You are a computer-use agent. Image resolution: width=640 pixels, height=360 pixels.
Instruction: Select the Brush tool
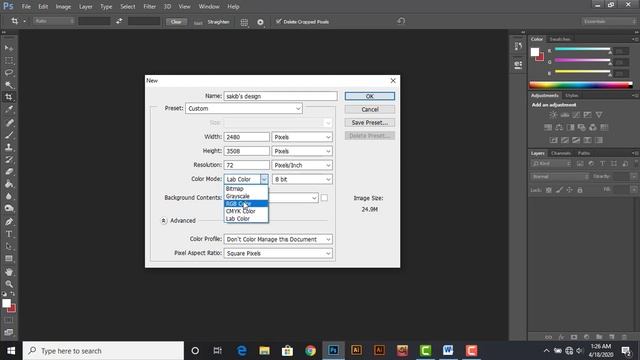tap(9, 135)
